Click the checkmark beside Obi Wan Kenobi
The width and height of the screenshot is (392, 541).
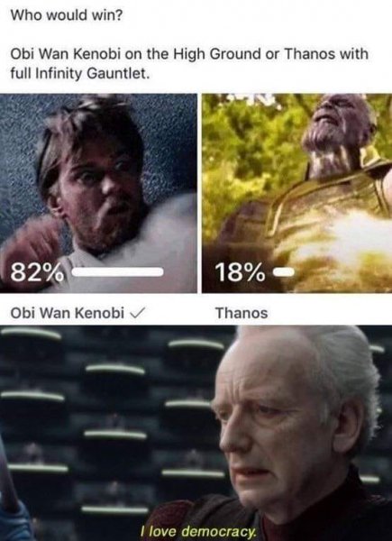(x=135, y=313)
